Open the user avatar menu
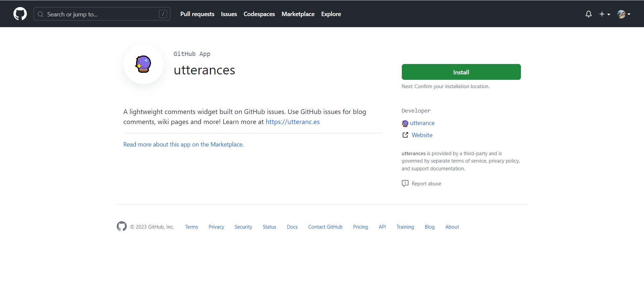 click(x=624, y=14)
